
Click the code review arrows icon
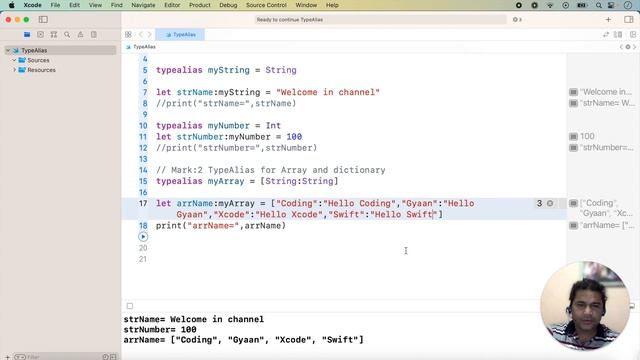tap(606, 35)
